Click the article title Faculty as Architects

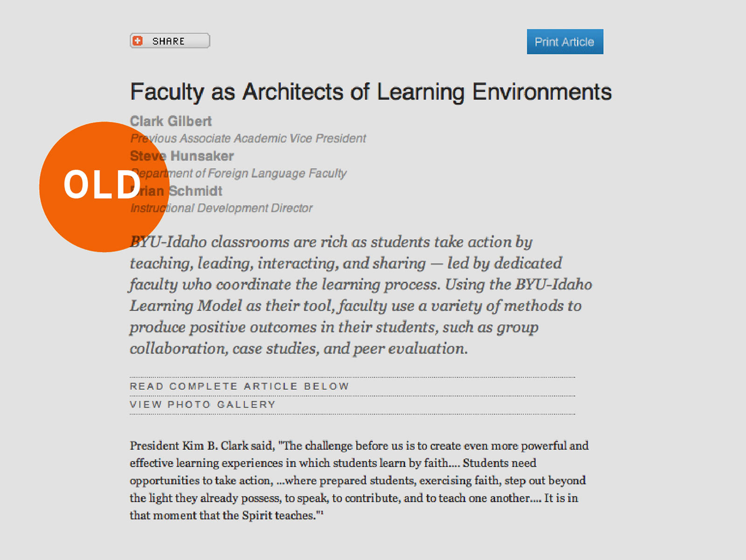click(x=371, y=92)
